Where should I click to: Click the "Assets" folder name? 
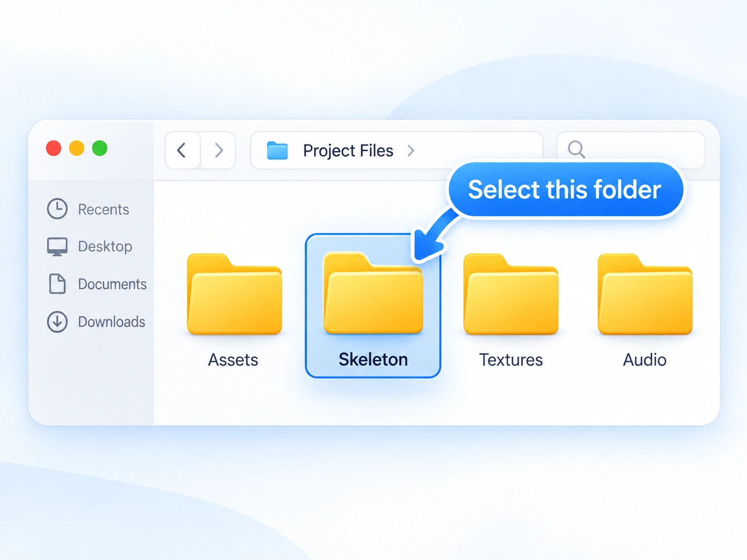(233, 359)
